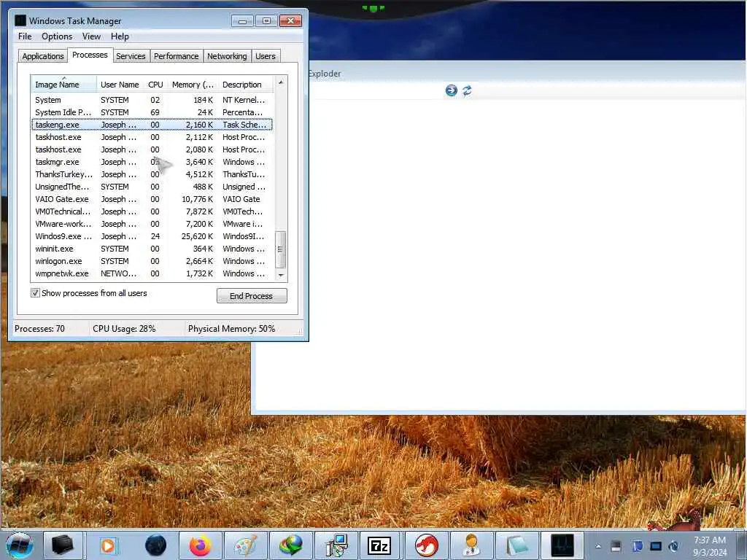Select the ThanksTurkey process row
Viewport: 747px width, 560px height.
click(152, 174)
